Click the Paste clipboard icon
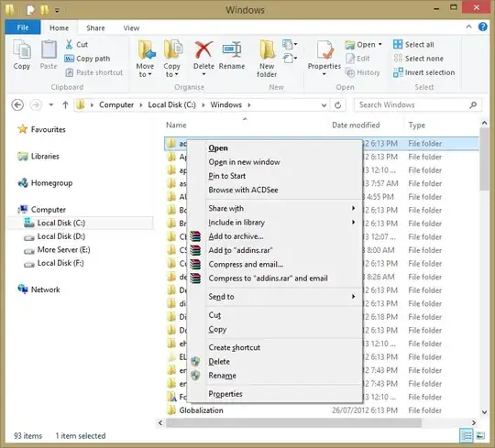Screen dimensions: 495x448 click(49, 50)
